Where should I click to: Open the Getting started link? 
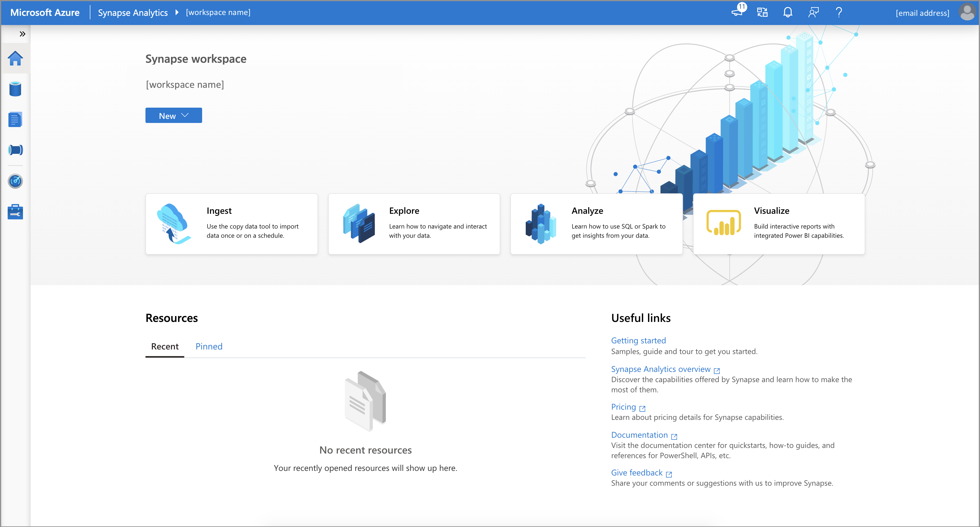point(639,340)
